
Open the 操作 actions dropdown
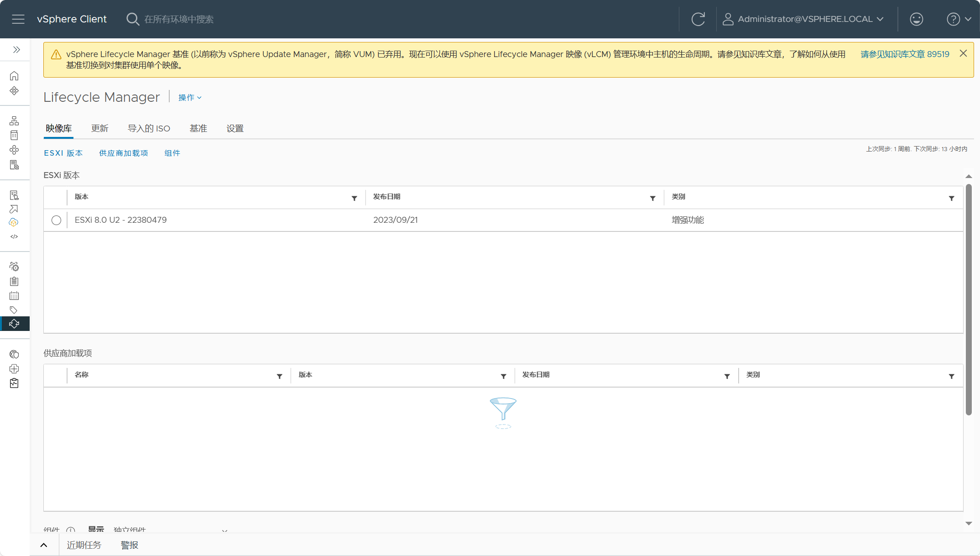point(189,98)
